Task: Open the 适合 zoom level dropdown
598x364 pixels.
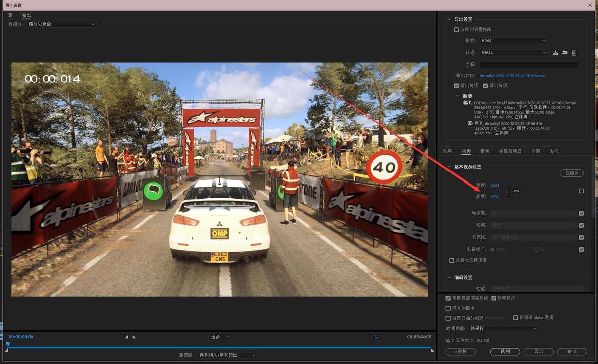Action: pos(220,337)
